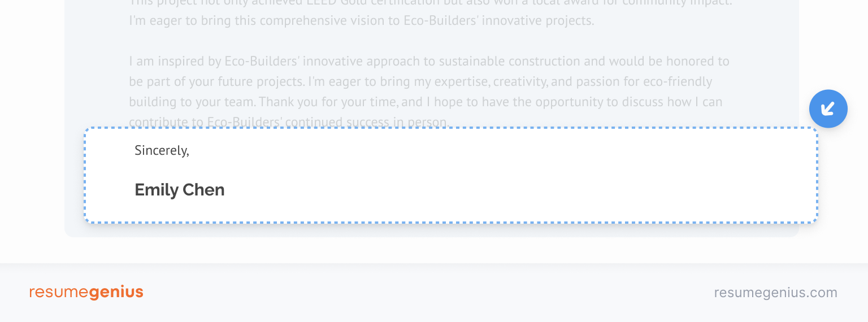Viewport: 868px width, 322px height.
Task: Click the line starting 'be part of your future projects'
Action: (x=420, y=82)
